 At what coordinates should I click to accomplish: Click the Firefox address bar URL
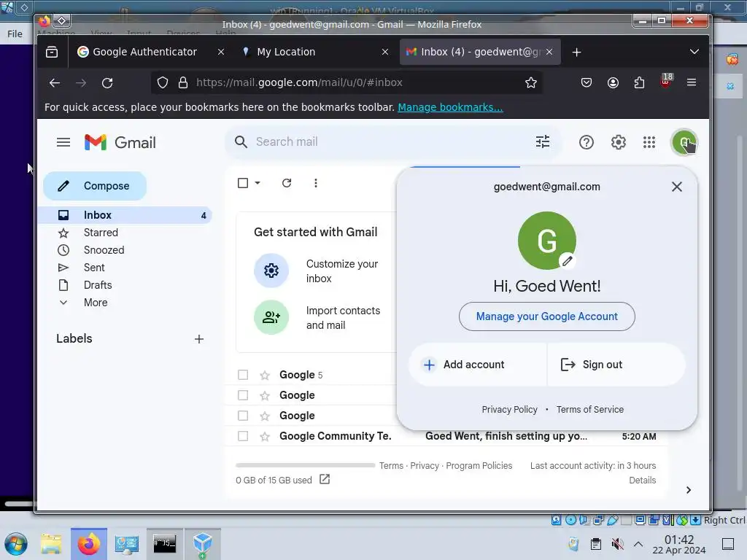pyautogui.click(x=299, y=83)
